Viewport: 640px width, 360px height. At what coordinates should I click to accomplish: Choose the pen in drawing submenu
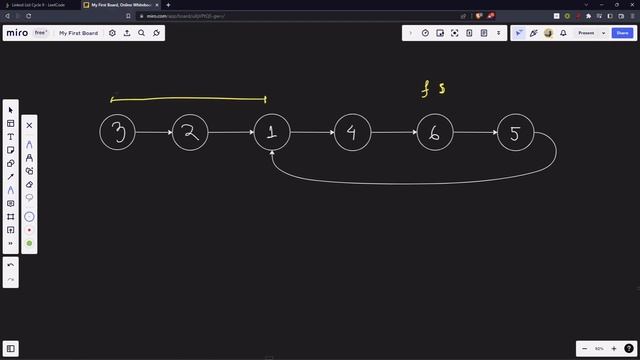click(x=29, y=144)
